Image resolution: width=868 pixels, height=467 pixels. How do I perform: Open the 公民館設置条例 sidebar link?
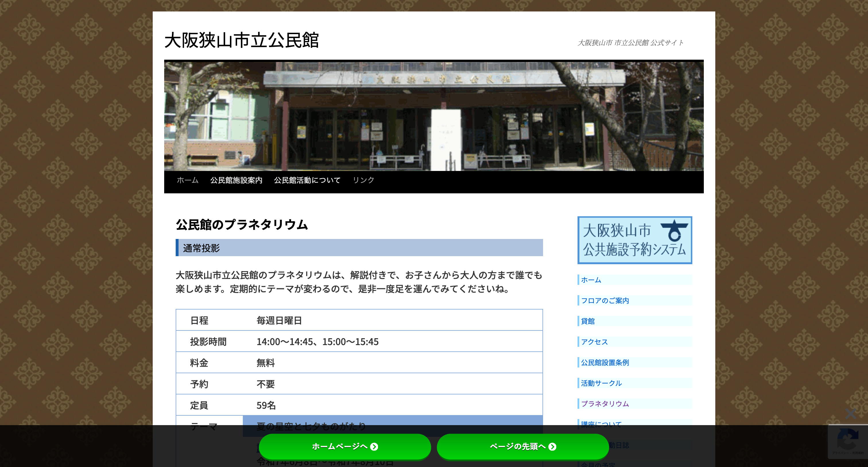click(605, 362)
